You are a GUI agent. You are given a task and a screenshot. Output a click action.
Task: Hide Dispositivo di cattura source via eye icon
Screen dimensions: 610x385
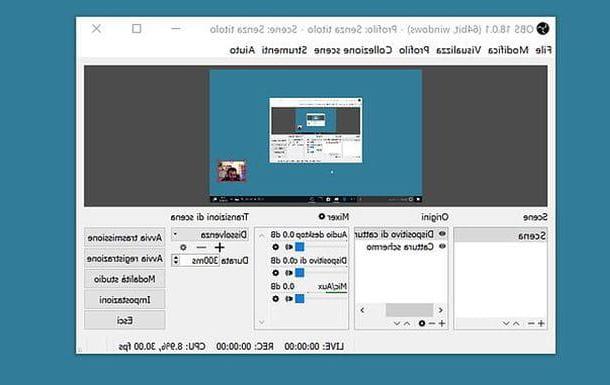click(442, 234)
